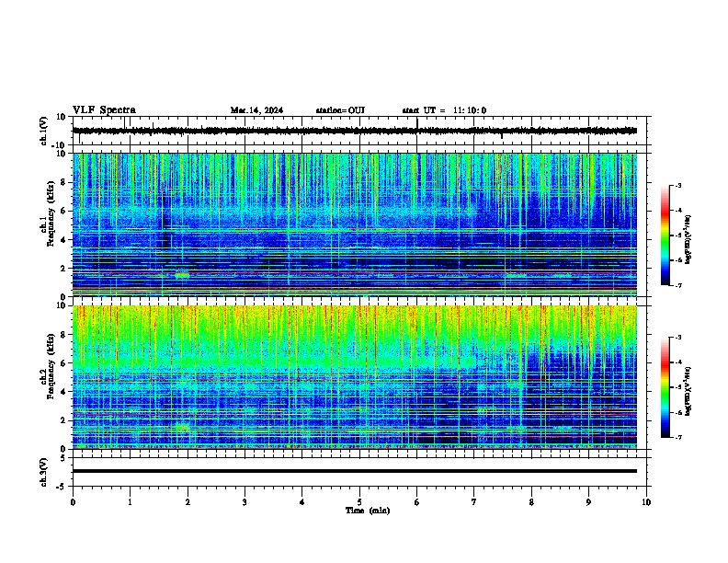Image resolution: width=728 pixels, height=563 pixels.
Task: Click the time axis tick label '2'
Action: 188,502
